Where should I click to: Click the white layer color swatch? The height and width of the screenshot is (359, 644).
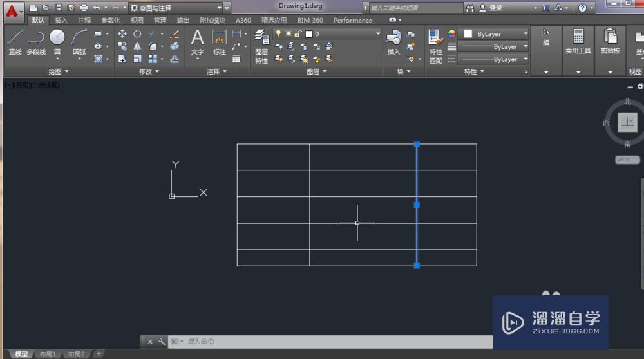click(309, 33)
